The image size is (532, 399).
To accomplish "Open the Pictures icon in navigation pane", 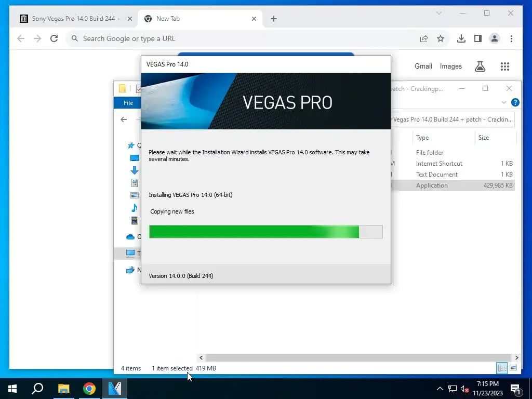I will tap(135, 195).
